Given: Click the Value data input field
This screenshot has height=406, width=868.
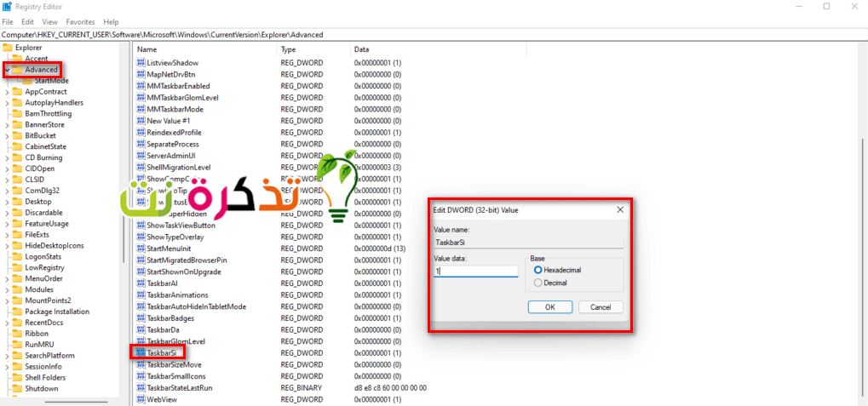Looking at the screenshot, I should click(x=475, y=271).
